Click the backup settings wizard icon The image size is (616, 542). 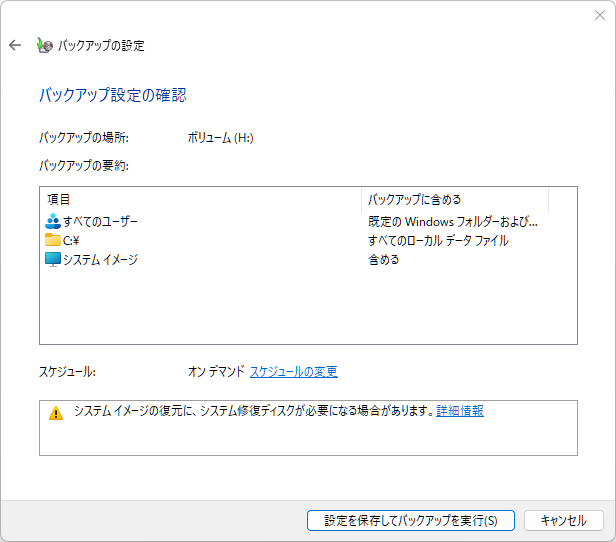pyautogui.click(x=44, y=45)
